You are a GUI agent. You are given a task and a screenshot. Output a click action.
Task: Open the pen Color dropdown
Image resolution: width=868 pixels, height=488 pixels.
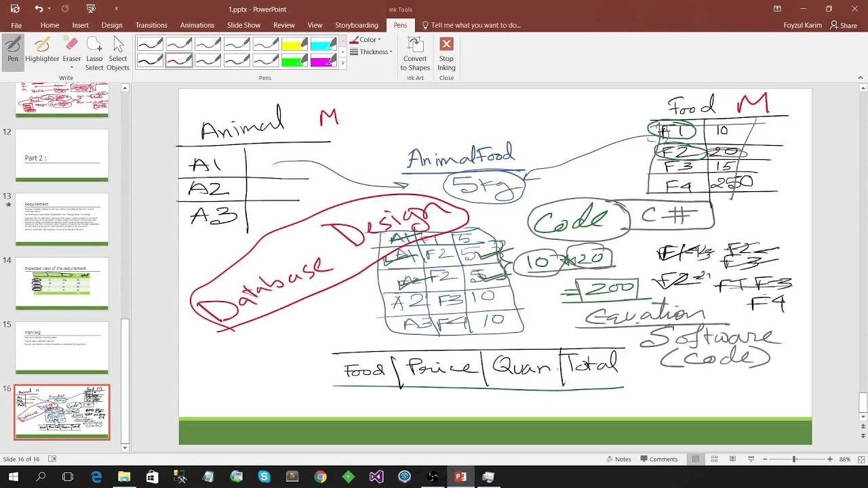(x=366, y=40)
